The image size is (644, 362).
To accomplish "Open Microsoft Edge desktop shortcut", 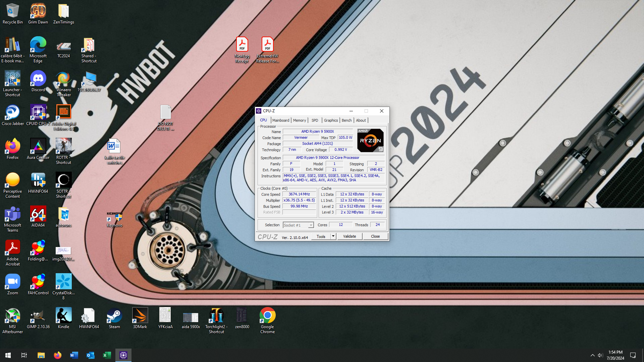I will [x=38, y=50].
